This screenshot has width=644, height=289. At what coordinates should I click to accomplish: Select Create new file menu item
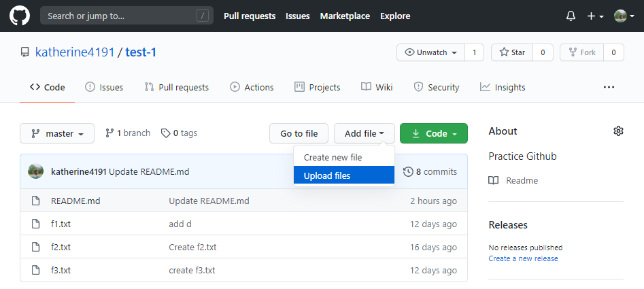click(344, 157)
